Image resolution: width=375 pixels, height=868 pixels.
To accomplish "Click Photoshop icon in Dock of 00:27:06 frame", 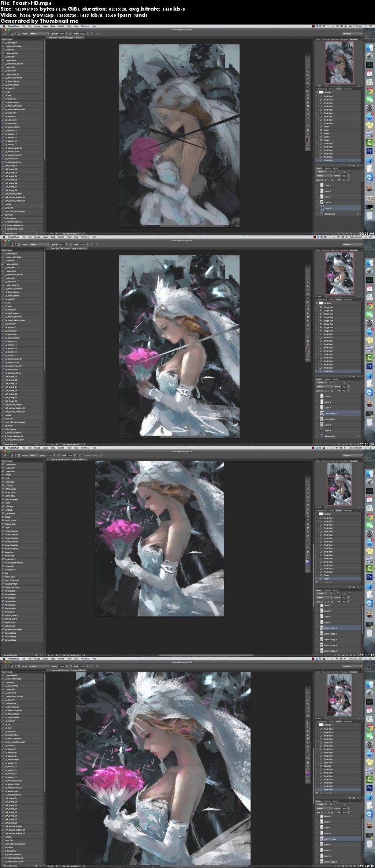I will [369, 151].
